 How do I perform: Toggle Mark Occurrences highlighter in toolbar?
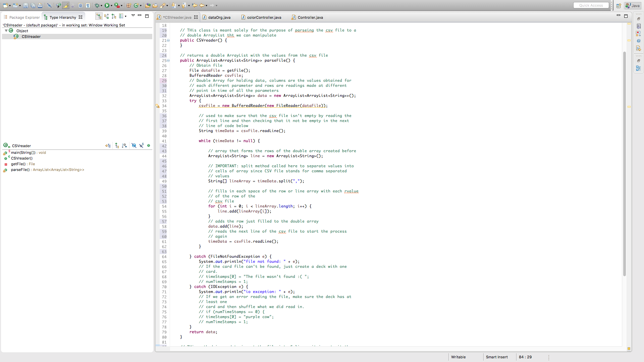click(66, 5)
